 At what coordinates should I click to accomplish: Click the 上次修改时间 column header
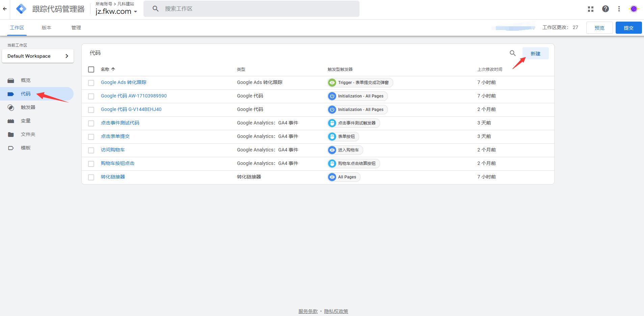[490, 69]
